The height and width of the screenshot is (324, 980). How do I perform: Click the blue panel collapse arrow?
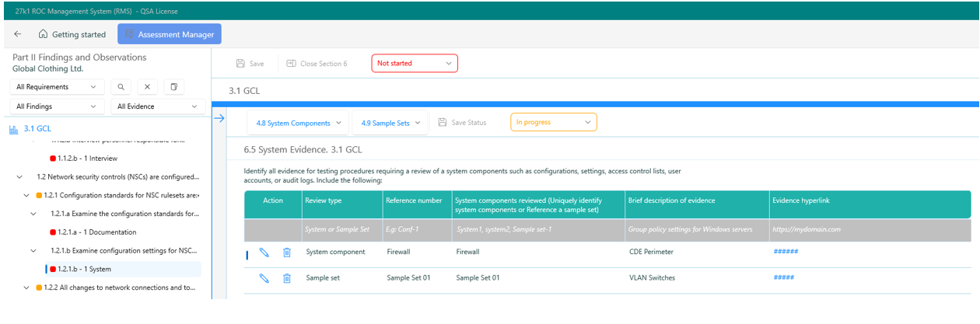(x=219, y=119)
